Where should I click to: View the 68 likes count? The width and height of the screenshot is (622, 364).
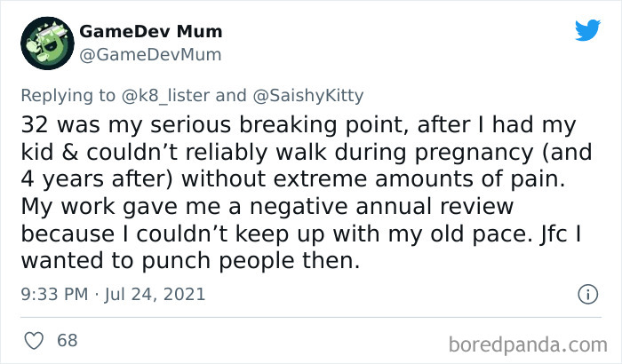(x=67, y=340)
